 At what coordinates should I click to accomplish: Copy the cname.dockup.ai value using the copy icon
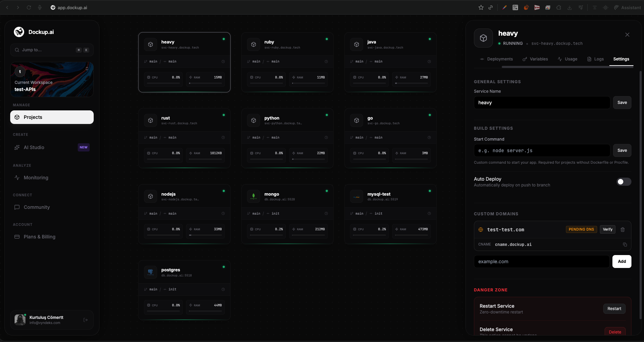click(x=625, y=245)
